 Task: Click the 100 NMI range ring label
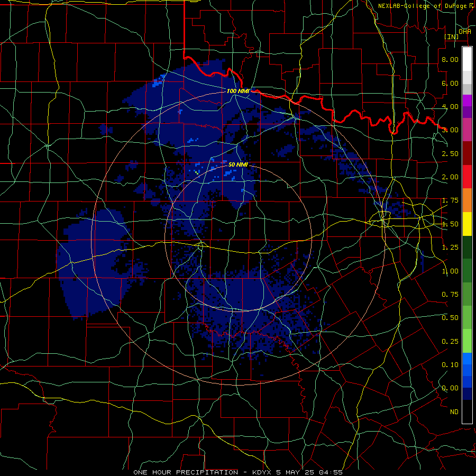(238, 91)
